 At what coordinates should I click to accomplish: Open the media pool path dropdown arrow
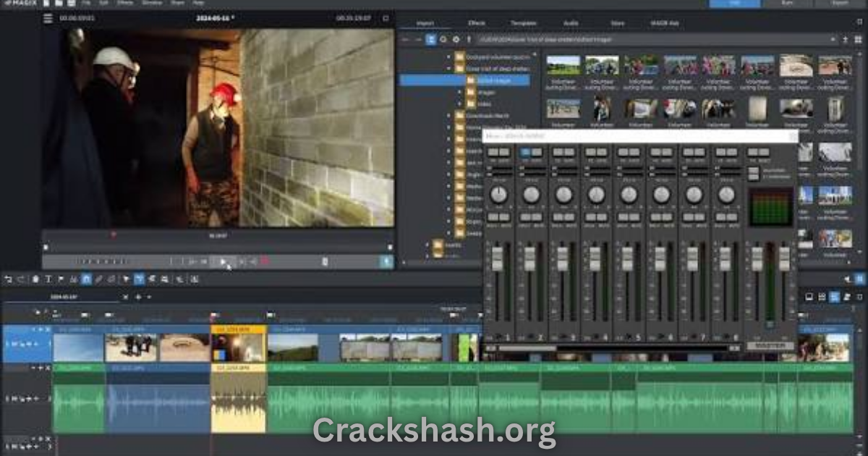coord(834,40)
